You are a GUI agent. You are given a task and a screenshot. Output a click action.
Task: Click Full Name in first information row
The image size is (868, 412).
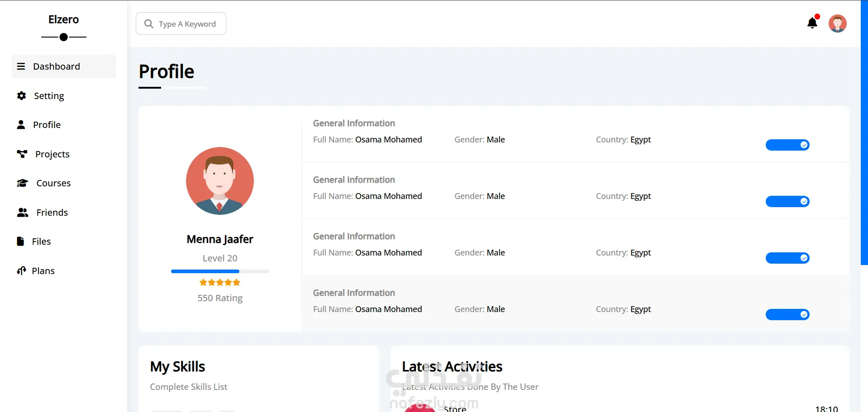tap(367, 140)
